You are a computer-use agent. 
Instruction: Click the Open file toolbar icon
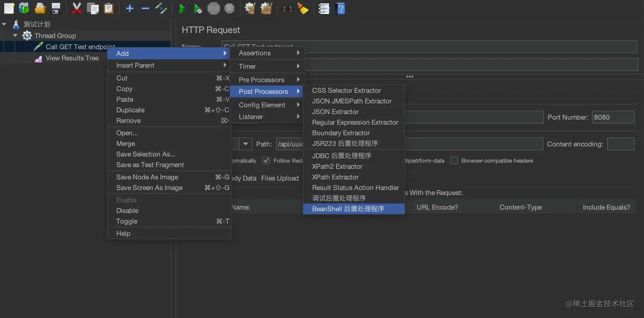click(40, 8)
